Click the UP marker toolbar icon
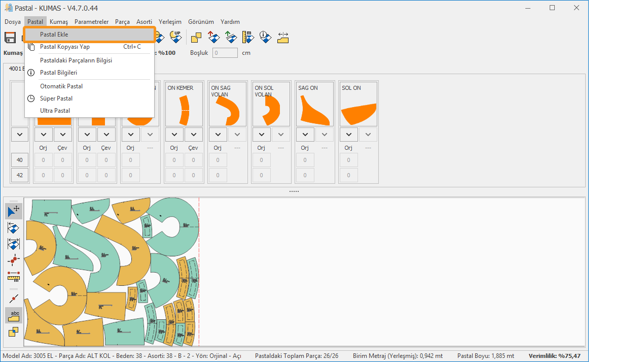The height and width of the screenshot is (362, 644). click(175, 37)
